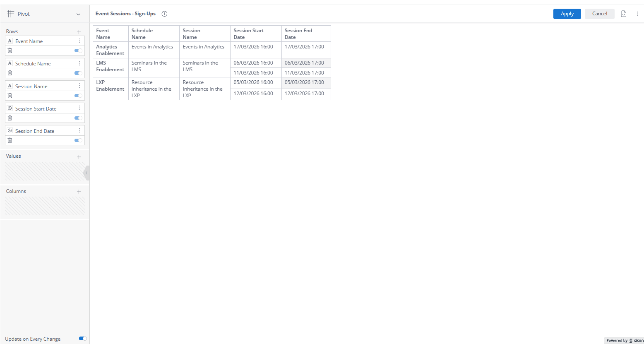Image resolution: width=644 pixels, height=344 pixels.
Task: Click the clock icon on Session Start Date
Action: (9, 108)
